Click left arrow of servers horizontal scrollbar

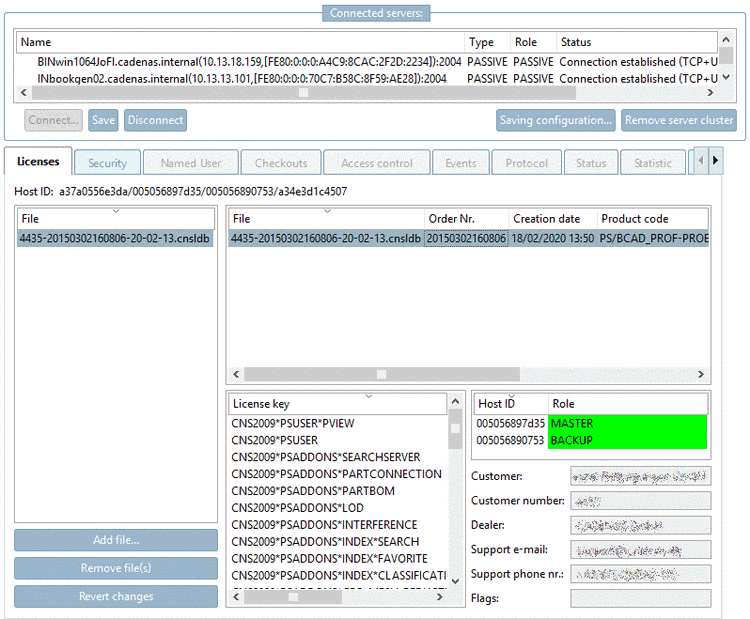(x=24, y=92)
